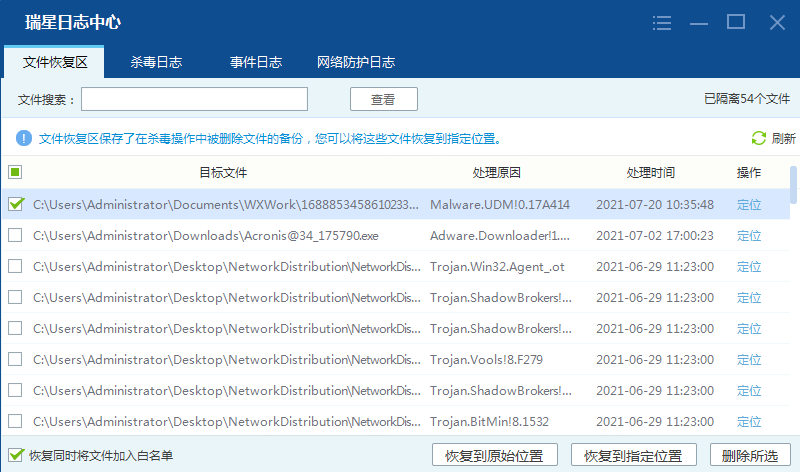Toggle the select-all header checkbox
This screenshot has height=472, width=800.
point(15,172)
